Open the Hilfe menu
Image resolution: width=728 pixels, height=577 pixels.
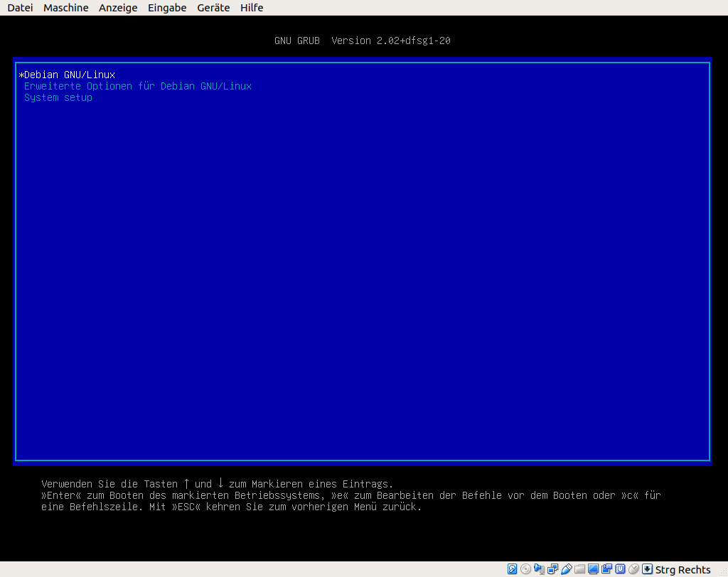tap(251, 8)
